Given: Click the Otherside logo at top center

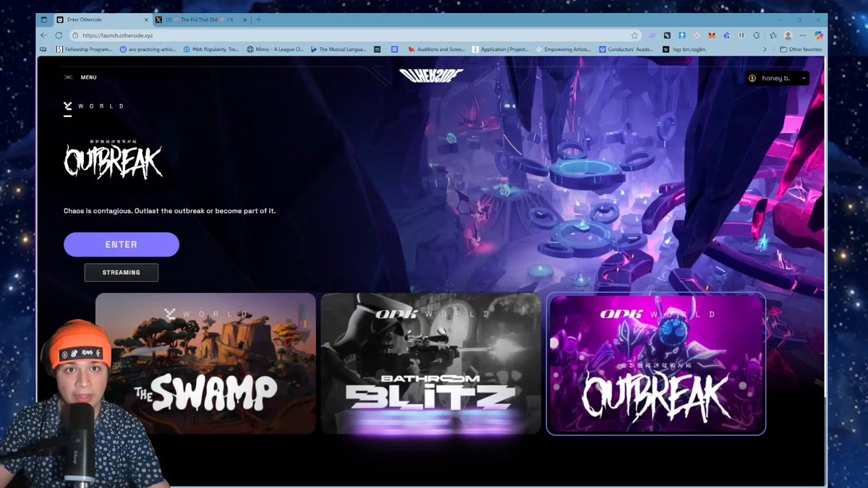Looking at the screenshot, I should click(x=431, y=76).
